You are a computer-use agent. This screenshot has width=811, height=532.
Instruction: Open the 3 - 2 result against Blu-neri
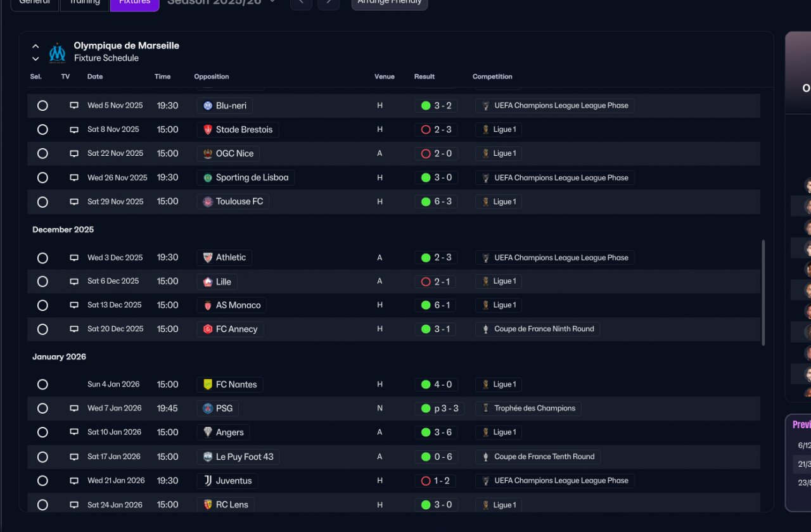coord(436,106)
